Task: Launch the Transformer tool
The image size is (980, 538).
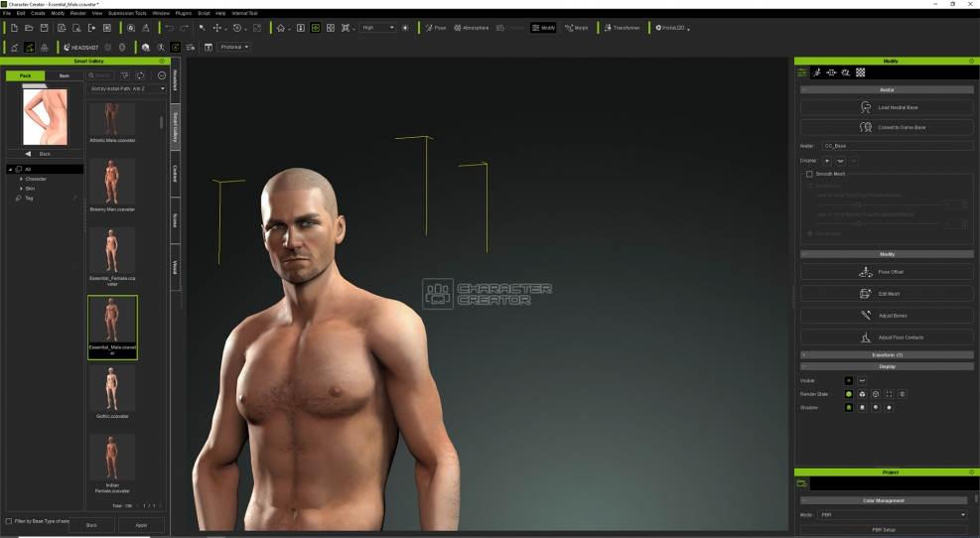Action: (x=621, y=28)
